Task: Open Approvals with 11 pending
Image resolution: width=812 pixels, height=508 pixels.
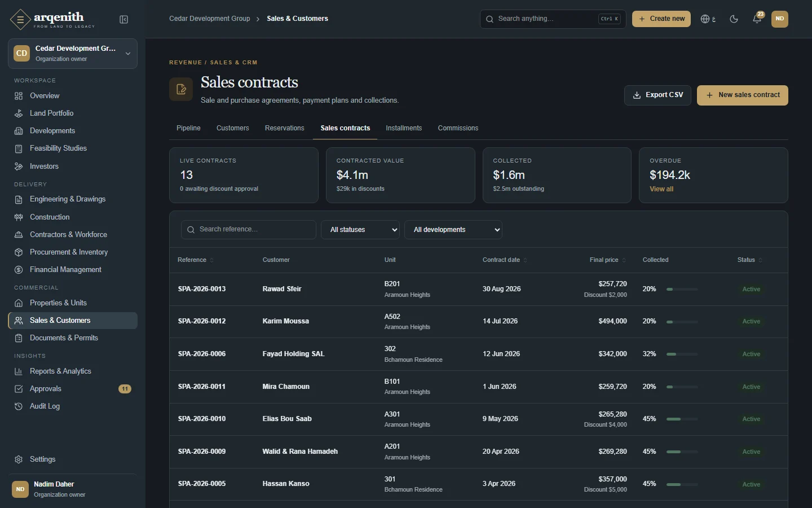Action: tap(73, 389)
